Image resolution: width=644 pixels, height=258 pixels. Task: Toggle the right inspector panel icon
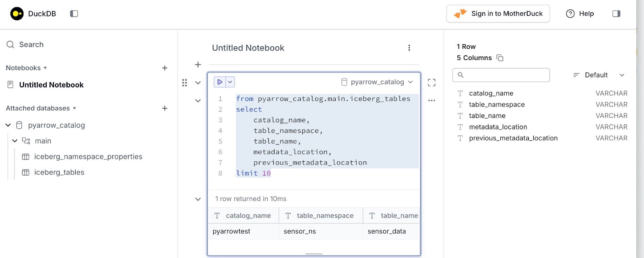pyautogui.click(x=616, y=14)
